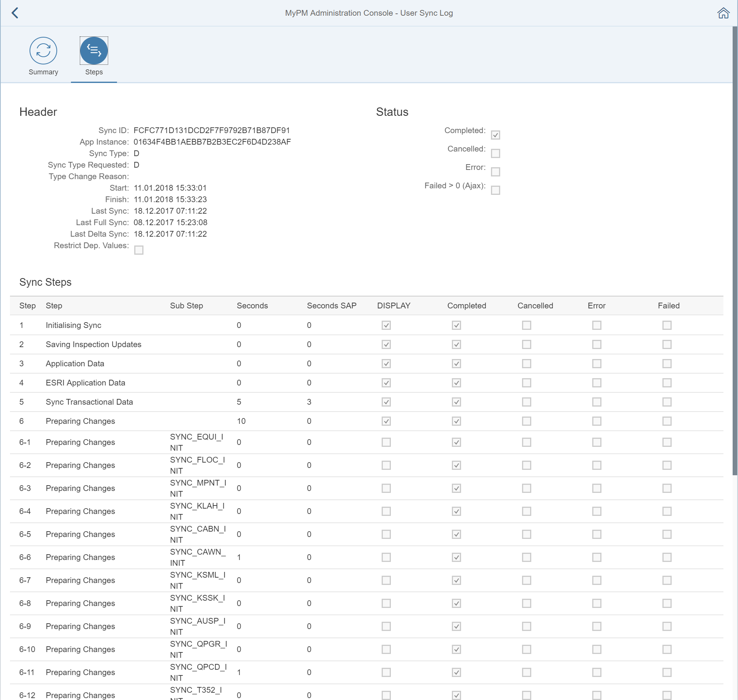Viewport: 738px width, 700px height.
Task: Enable Restrict Dep. Values checkbox
Action: [x=139, y=250]
